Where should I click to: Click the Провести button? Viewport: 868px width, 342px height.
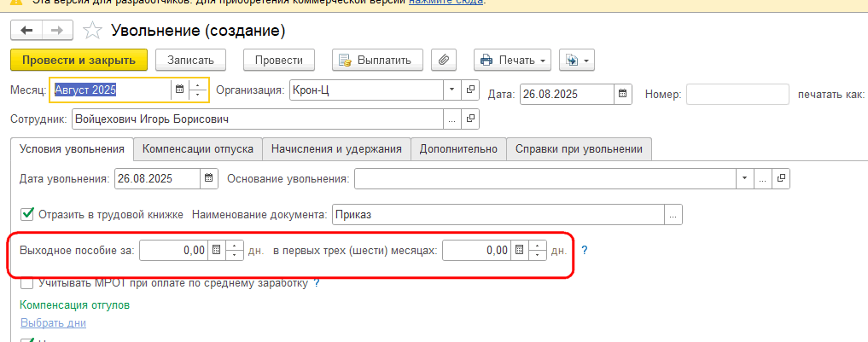tap(279, 61)
